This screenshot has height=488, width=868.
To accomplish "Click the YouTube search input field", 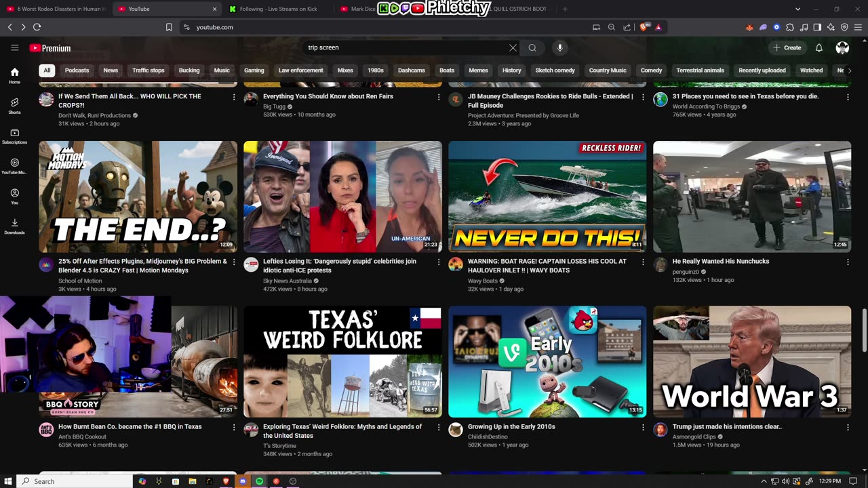I will point(406,47).
